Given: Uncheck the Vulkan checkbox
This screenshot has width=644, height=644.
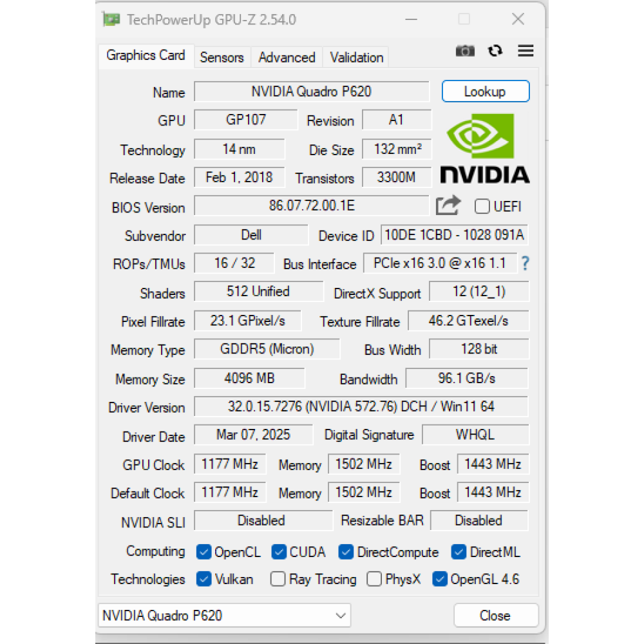Looking at the screenshot, I should [x=203, y=579].
